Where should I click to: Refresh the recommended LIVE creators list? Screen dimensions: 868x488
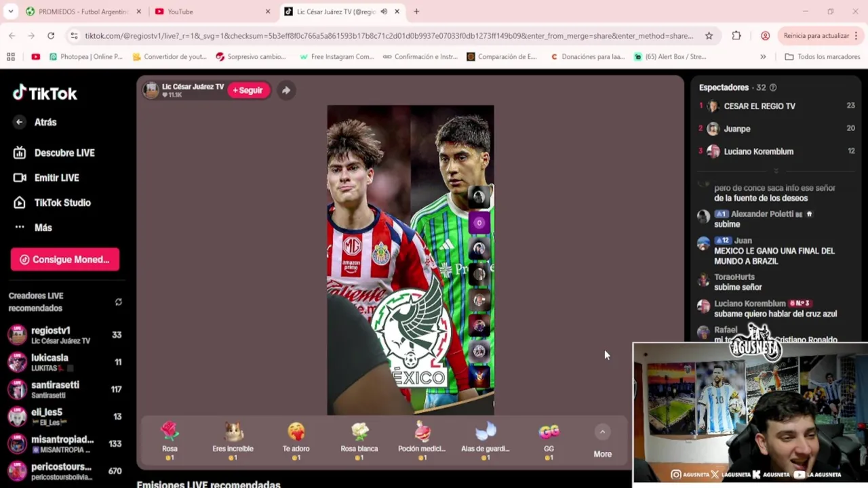(x=119, y=302)
